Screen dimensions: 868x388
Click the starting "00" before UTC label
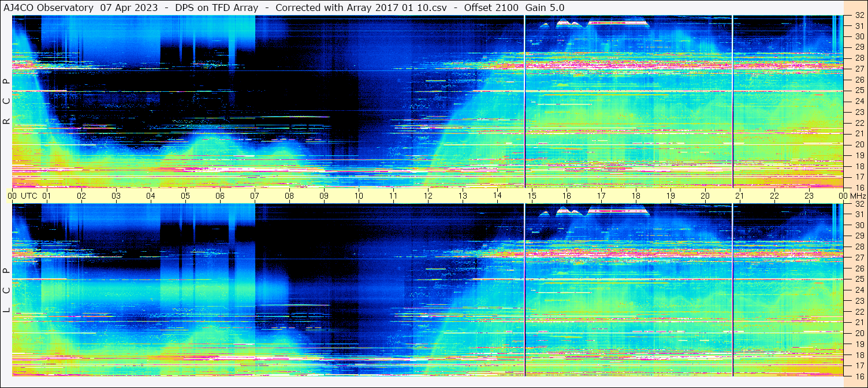tap(13, 196)
